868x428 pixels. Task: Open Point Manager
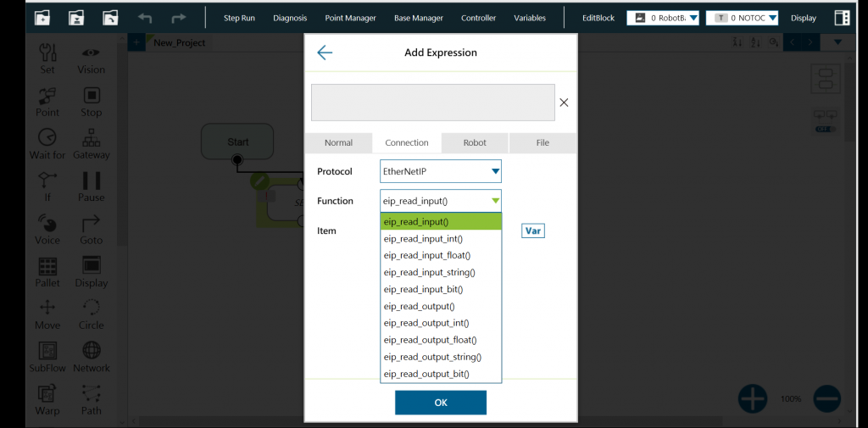[350, 18]
